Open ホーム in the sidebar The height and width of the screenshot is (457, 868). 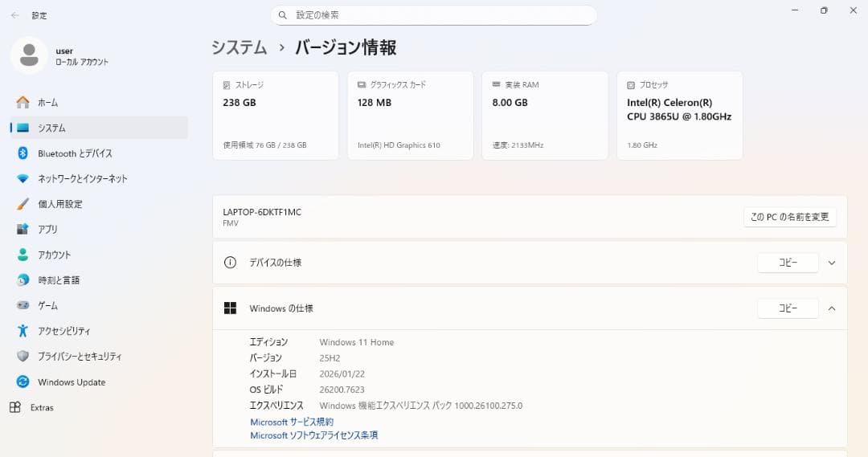coord(99,102)
